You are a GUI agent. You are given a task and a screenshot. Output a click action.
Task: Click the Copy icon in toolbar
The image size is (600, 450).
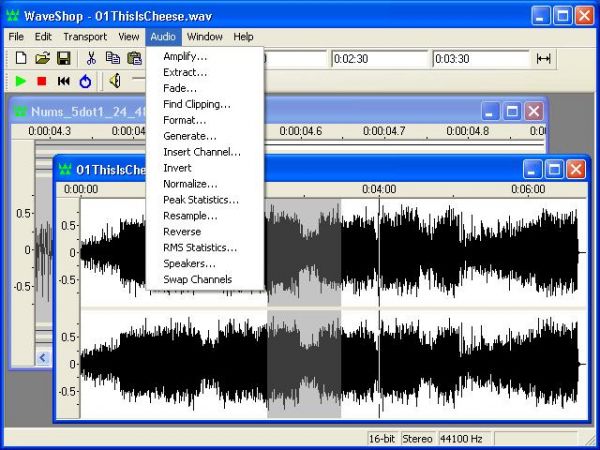pos(112,59)
